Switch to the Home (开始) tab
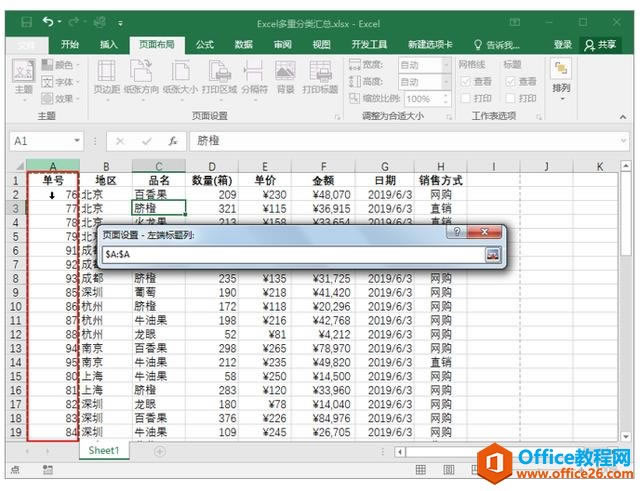The image size is (640, 491). tap(70, 44)
